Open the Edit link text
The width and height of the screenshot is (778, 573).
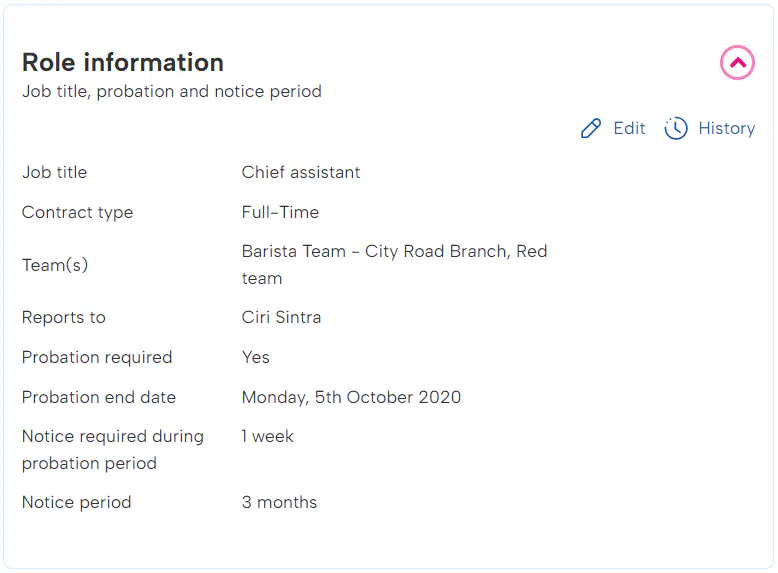point(629,128)
